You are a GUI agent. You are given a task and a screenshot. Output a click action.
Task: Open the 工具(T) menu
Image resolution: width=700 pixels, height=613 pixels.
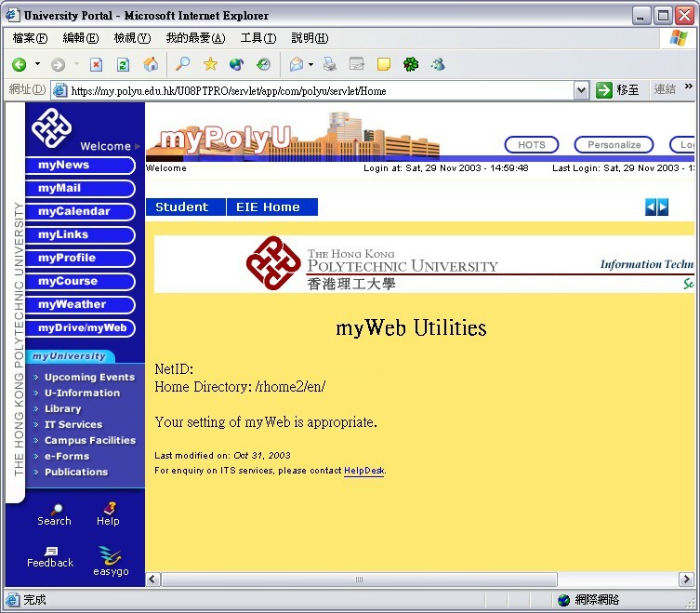coord(258,38)
